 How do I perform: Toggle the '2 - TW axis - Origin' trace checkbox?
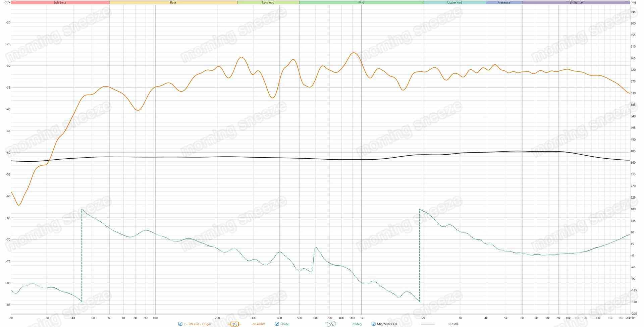(180, 324)
